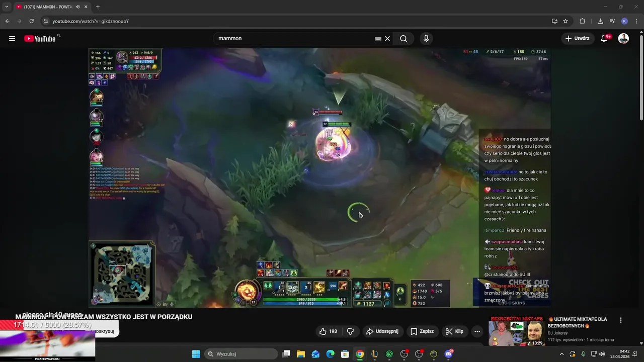Open the YouTube guide hamburger menu
The image size is (644, 362).
pyautogui.click(x=12, y=39)
